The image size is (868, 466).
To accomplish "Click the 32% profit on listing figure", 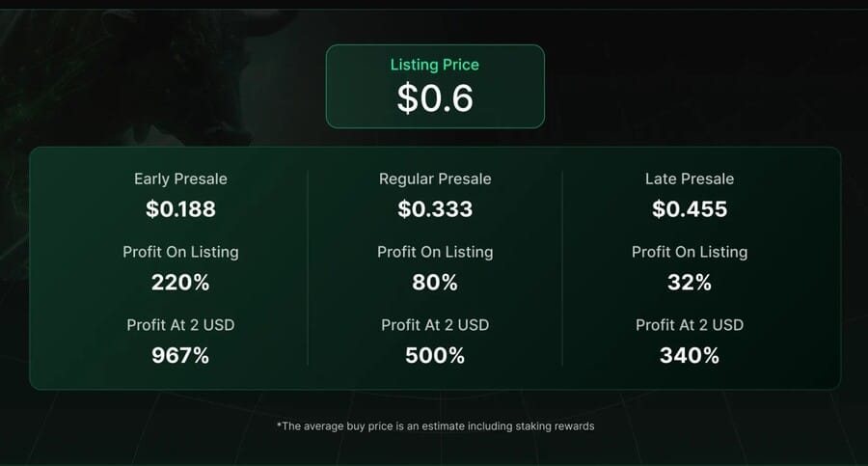I will tap(690, 283).
